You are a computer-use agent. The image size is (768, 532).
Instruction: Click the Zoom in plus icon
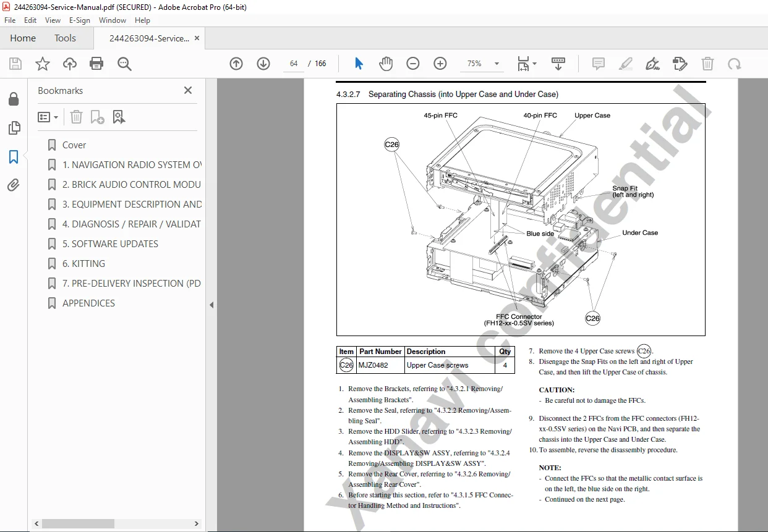click(440, 64)
